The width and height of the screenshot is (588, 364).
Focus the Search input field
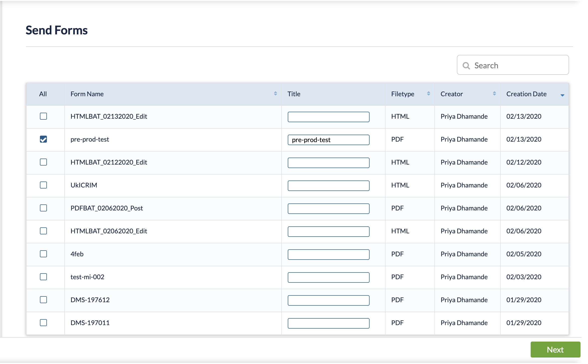pos(513,65)
